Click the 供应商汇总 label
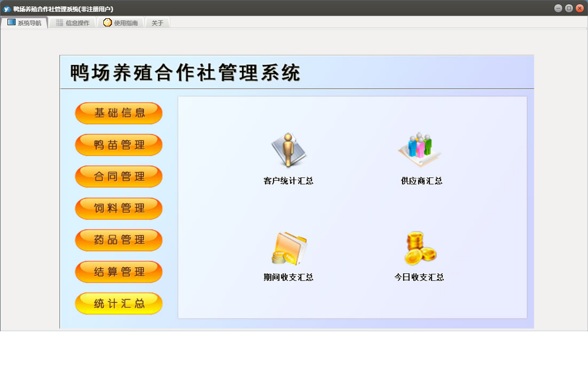This screenshot has height=382, width=588. pos(421,181)
